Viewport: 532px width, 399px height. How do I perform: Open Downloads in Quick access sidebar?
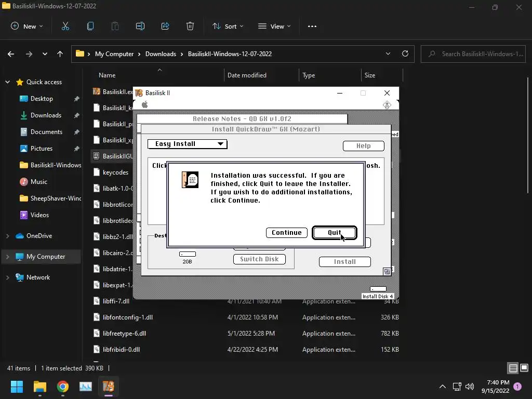pos(46,115)
